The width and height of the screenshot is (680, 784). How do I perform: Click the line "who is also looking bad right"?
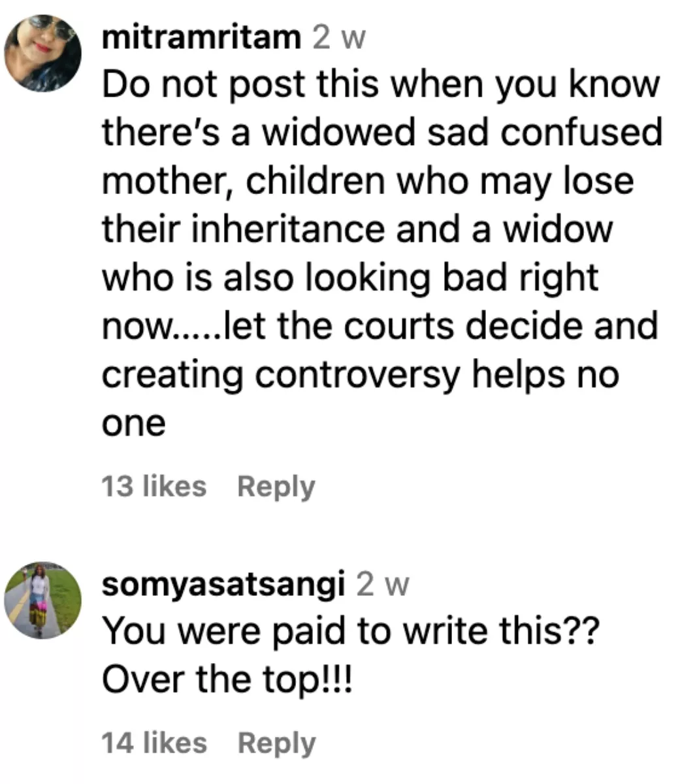point(350,278)
